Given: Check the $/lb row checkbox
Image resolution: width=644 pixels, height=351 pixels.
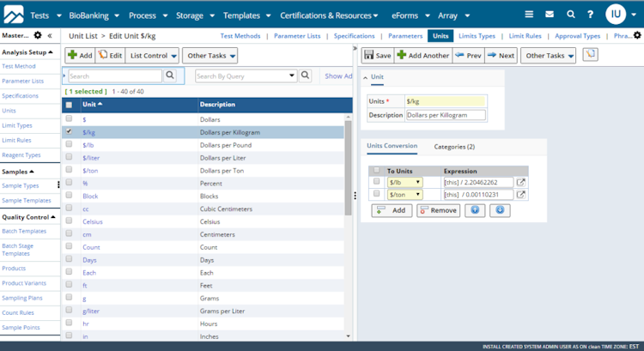Looking at the screenshot, I should tap(69, 144).
